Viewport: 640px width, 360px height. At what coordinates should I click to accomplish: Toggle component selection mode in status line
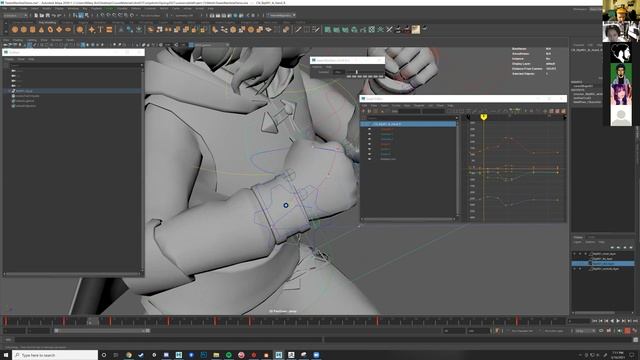point(87,16)
